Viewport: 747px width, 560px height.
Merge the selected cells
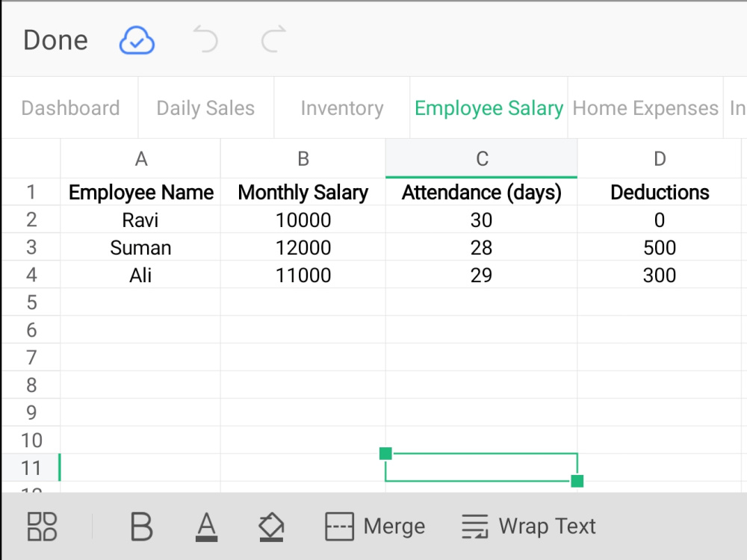coord(375,526)
